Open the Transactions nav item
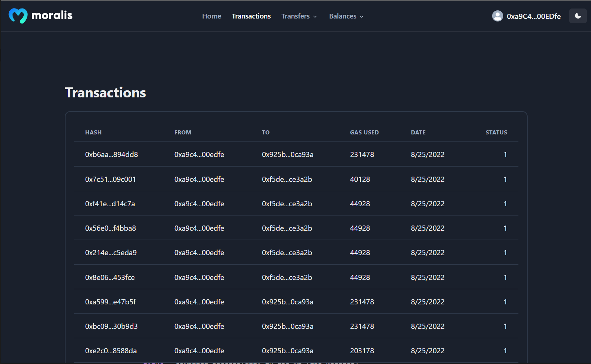The height and width of the screenshot is (364, 591). pyautogui.click(x=251, y=16)
